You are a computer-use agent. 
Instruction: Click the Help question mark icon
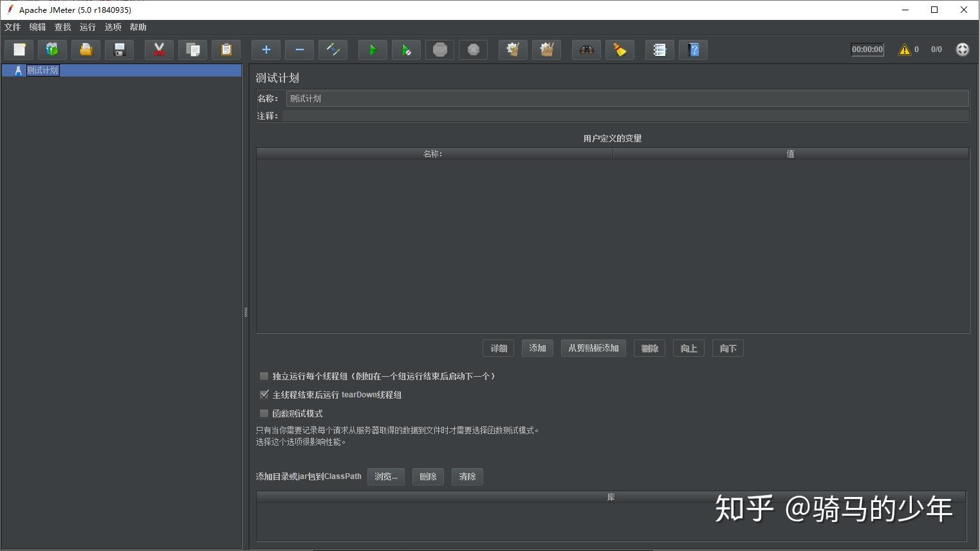pyautogui.click(x=693, y=49)
